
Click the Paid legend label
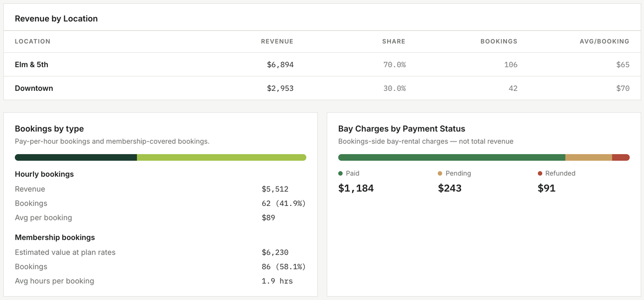353,173
